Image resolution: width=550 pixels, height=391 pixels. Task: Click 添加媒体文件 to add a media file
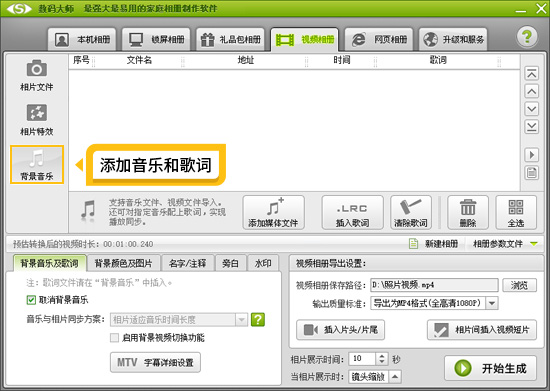(x=273, y=213)
